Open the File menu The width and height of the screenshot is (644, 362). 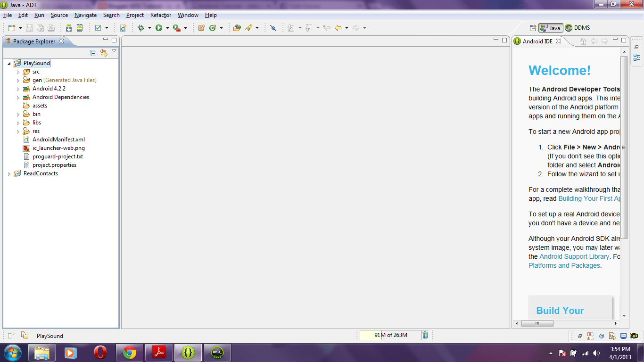point(8,15)
